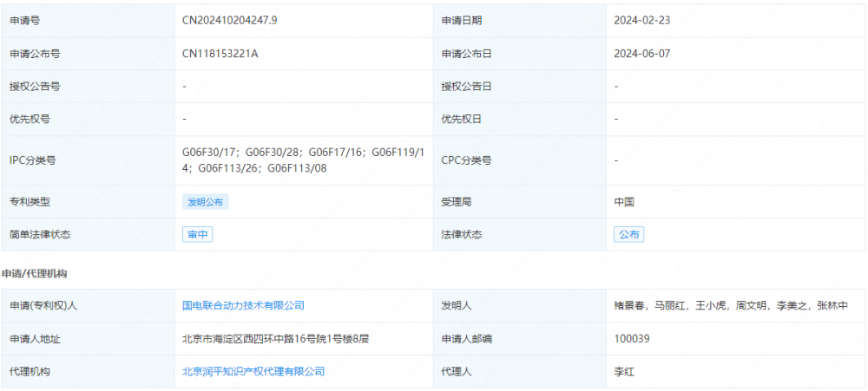Screen dimensions: 868x391
Task: Click the 授权公告日 label
Action: click(467, 87)
